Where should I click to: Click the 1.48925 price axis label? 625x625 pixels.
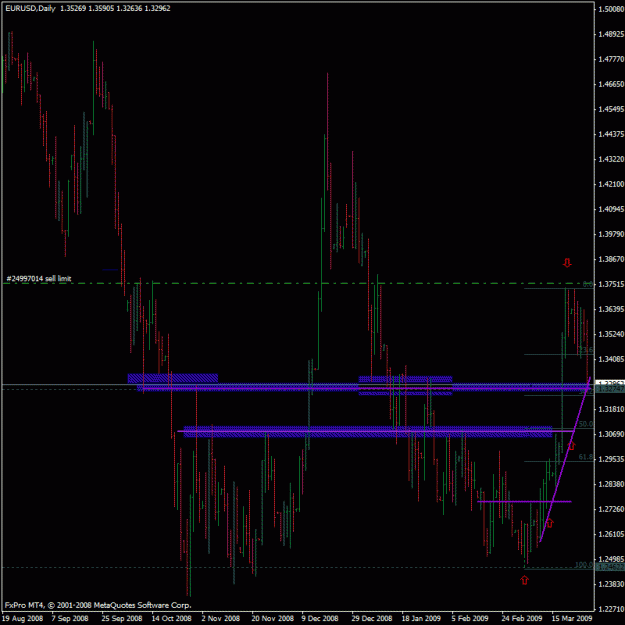coord(611,34)
